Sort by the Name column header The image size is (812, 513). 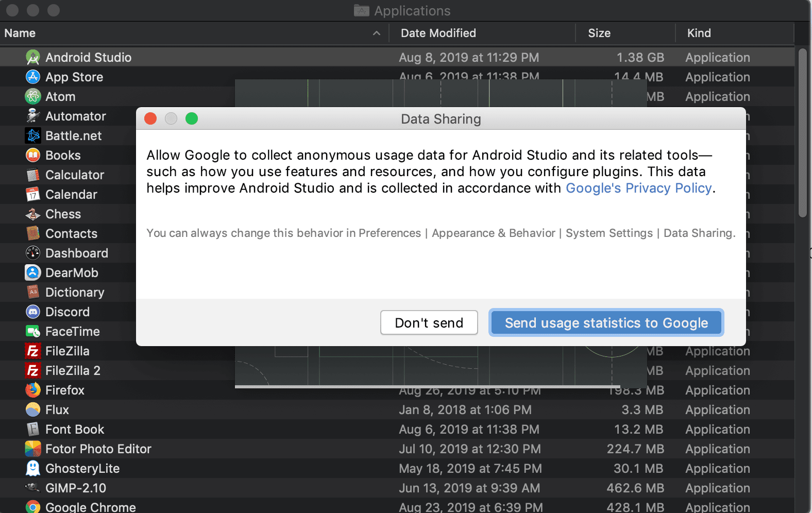20,33
